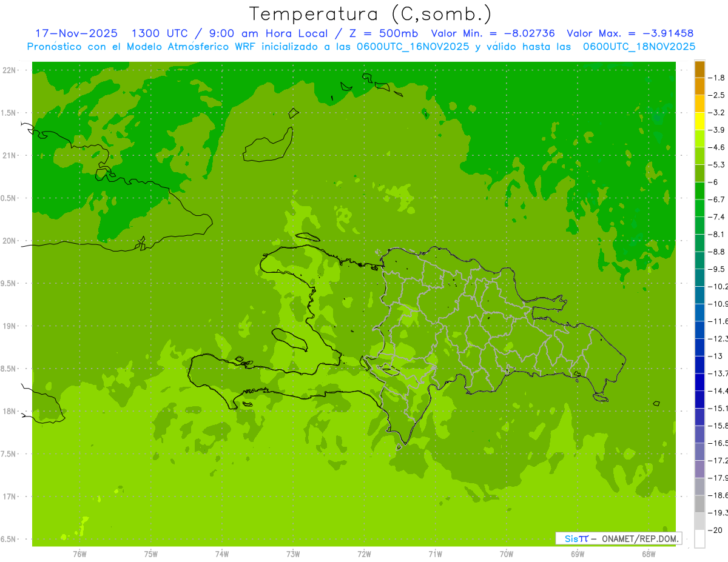Click the '-8.1' color scale label
The height and width of the screenshot is (562, 728).
point(717,234)
